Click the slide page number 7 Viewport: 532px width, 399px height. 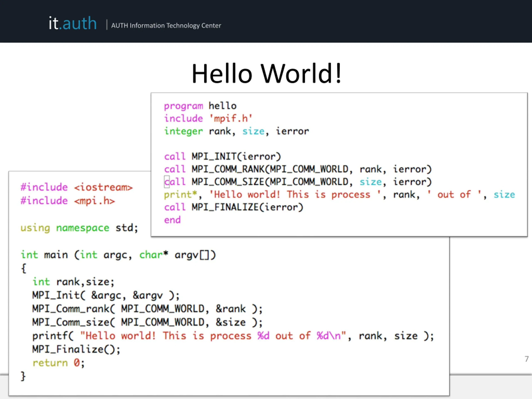point(526,359)
